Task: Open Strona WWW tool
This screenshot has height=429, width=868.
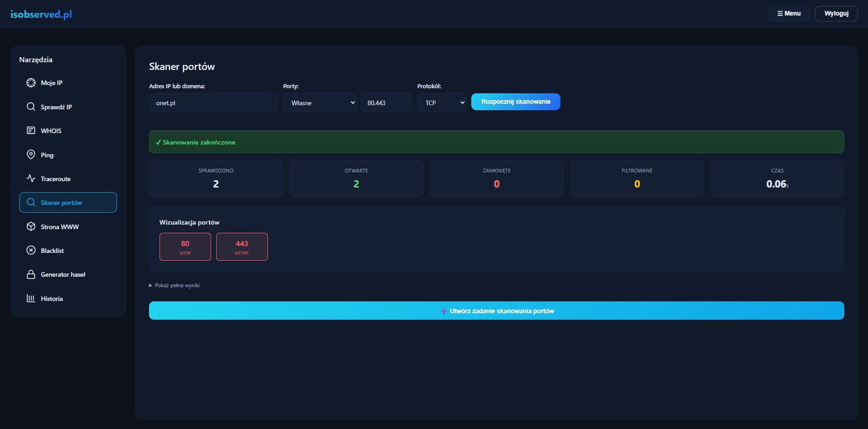Action: pyautogui.click(x=68, y=226)
